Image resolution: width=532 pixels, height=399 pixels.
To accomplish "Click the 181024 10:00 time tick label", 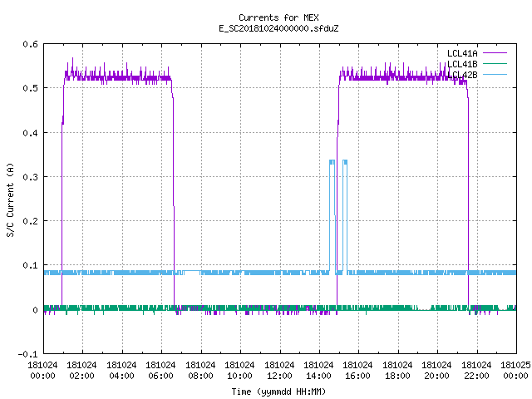I will click(x=239, y=371).
